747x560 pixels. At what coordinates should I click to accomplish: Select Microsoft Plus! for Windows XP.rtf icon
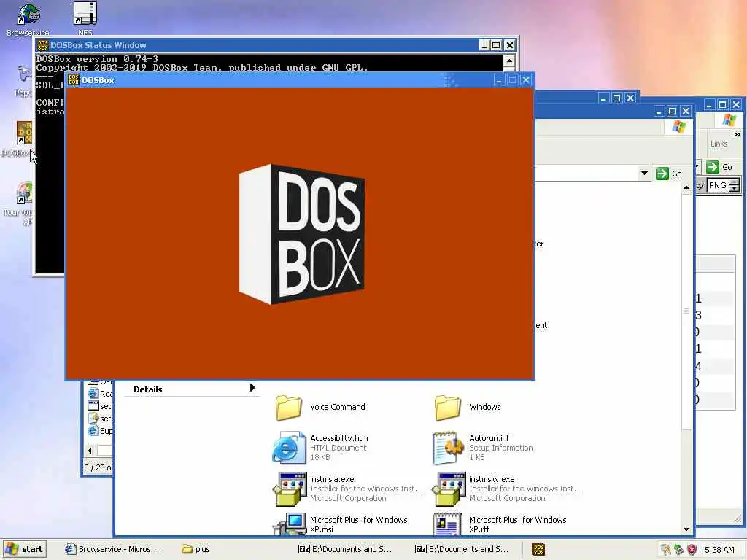(448, 524)
